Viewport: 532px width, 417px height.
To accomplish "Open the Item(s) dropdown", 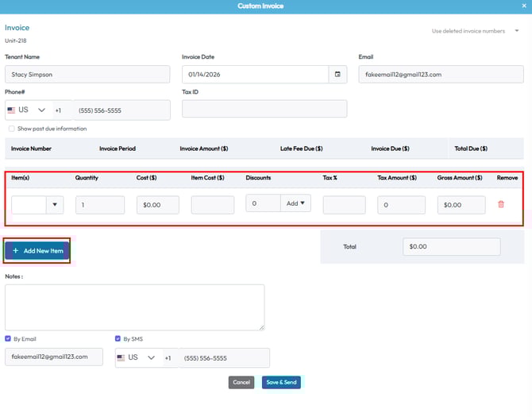I will point(54,205).
